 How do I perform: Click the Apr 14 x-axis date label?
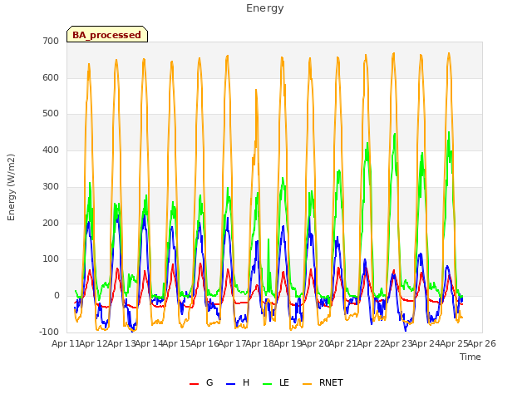click(149, 343)
